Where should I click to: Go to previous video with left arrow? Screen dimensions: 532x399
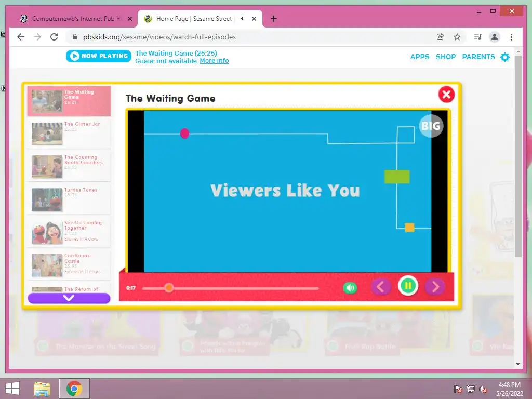coord(380,287)
